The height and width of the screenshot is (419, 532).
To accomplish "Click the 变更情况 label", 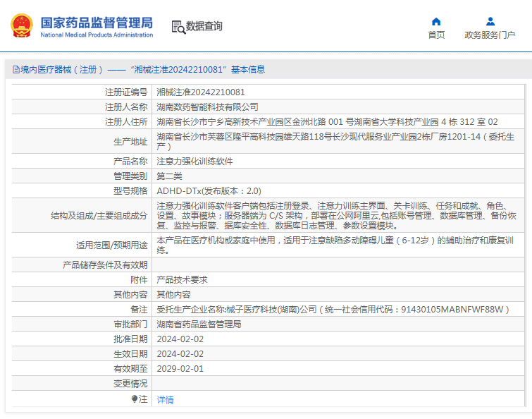I will click(x=130, y=384).
